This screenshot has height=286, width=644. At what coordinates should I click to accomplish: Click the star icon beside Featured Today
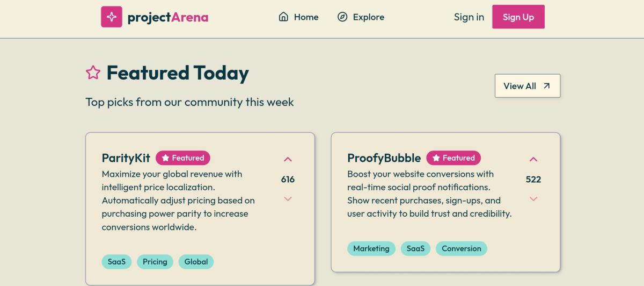93,73
